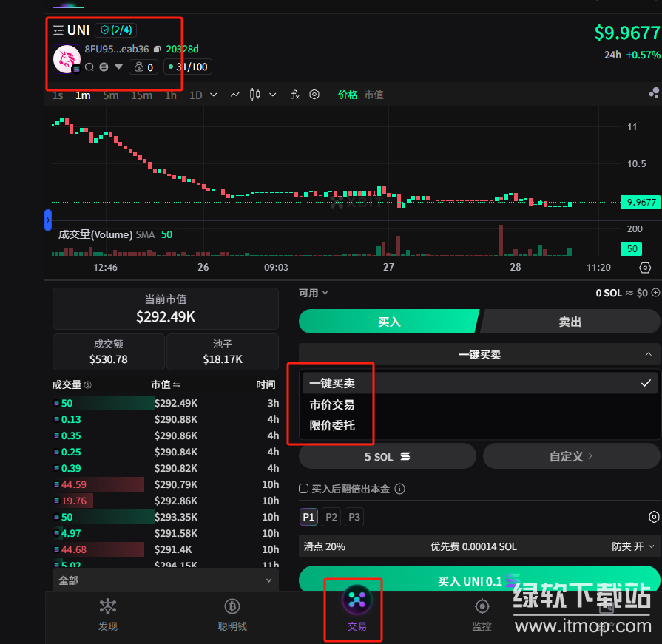Screen dimensions: 662x644
Task: Enable 买入后翻倍出本金 checkbox
Action: (303, 489)
